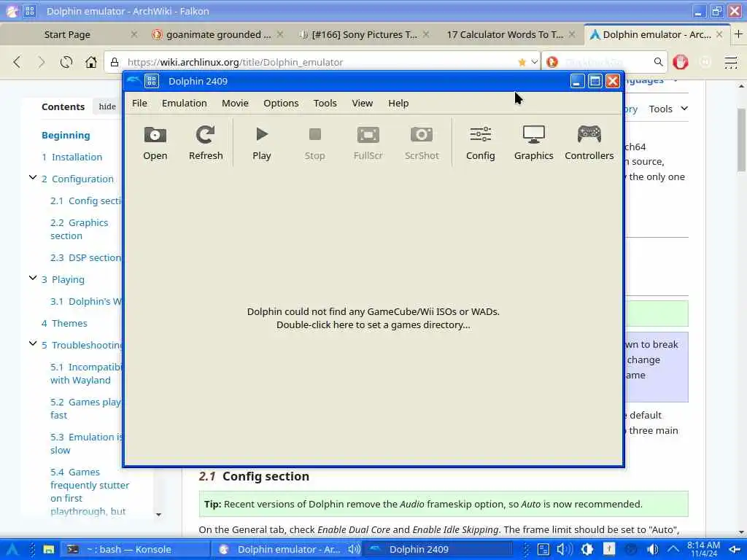Click the Play button in Dolphin toolbar
This screenshot has width=747, height=560.
click(262, 143)
